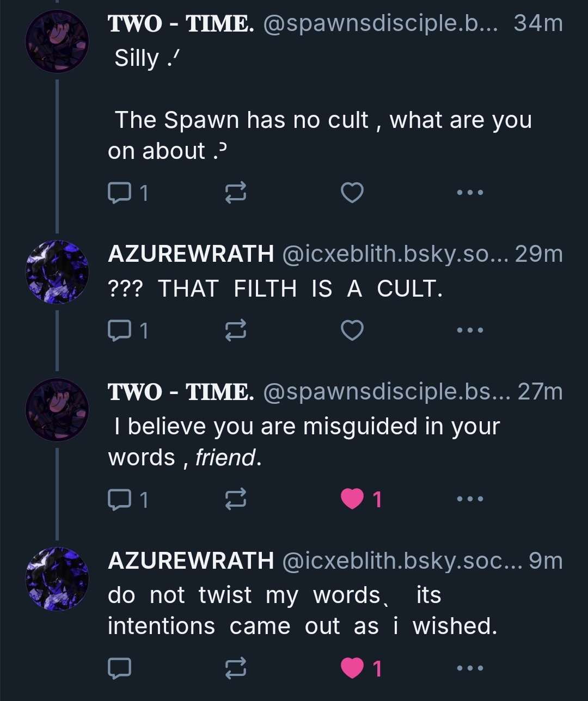Reply to 'do not twist my words' post
This screenshot has width=588, height=701.
[120, 668]
